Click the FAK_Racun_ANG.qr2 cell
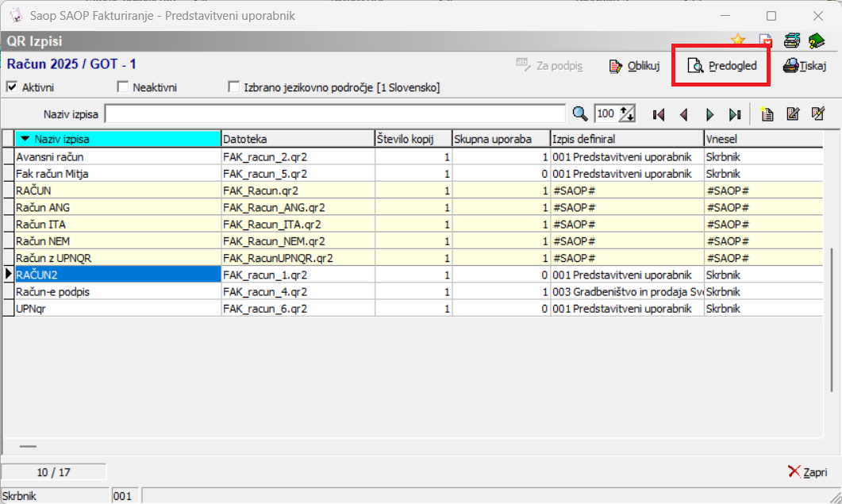The image size is (842, 504). pyautogui.click(x=298, y=207)
